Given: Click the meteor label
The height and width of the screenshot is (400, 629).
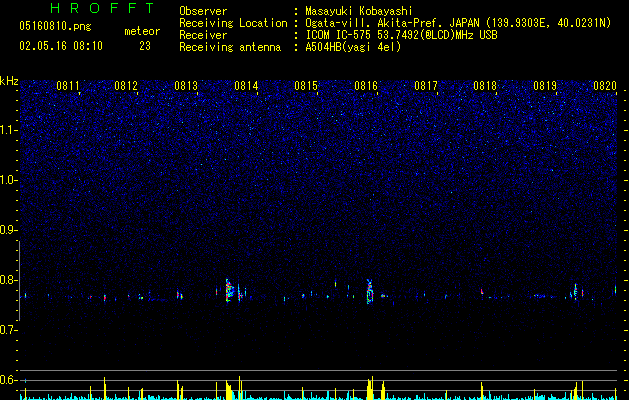Looking at the screenshot, I should [142, 31].
